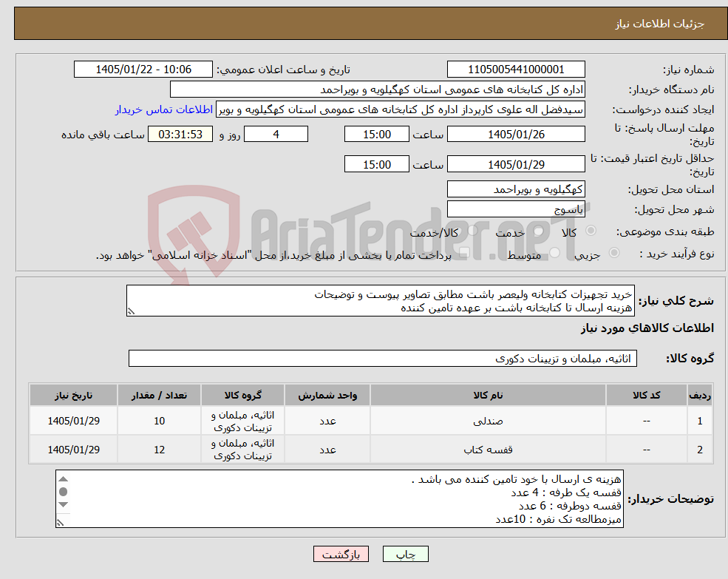Click the تعداد / مقدار column header
728x579 pixels.
click(159, 395)
